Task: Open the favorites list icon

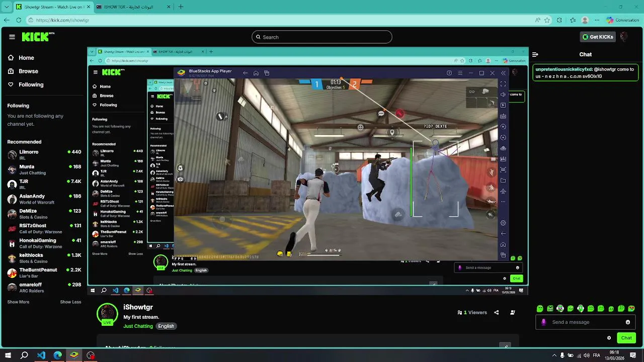Action: 573,20
